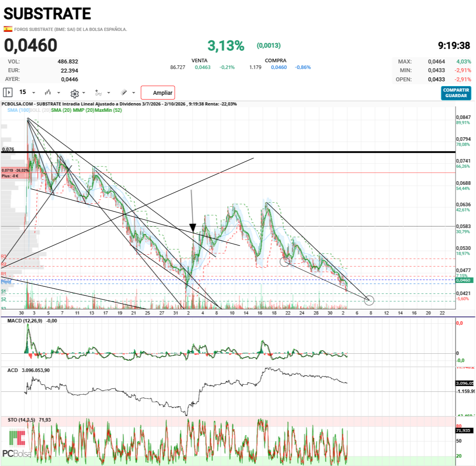Image resolution: width=476 pixels, height=466 pixels.
Task: Expand the drawing tools dropdown arrow
Action: [134, 93]
